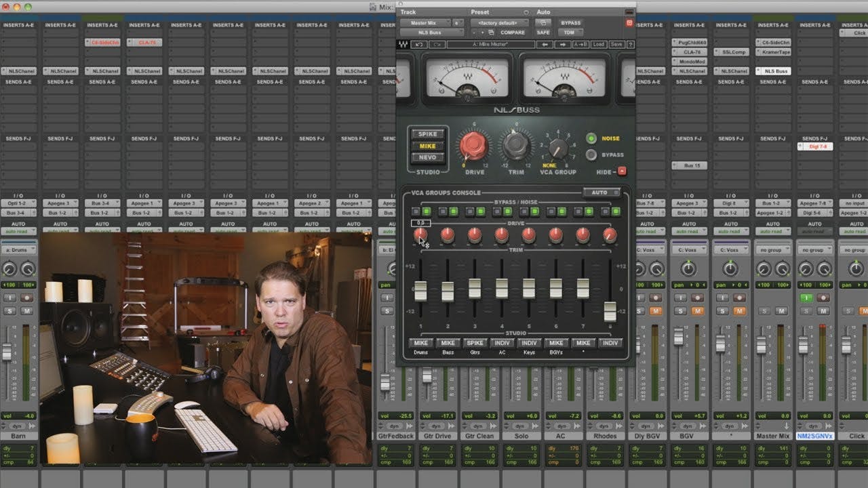Image resolution: width=868 pixels, height=488 pixels.
Task: Click the Load preset button
Action: [x=598, y=45]
